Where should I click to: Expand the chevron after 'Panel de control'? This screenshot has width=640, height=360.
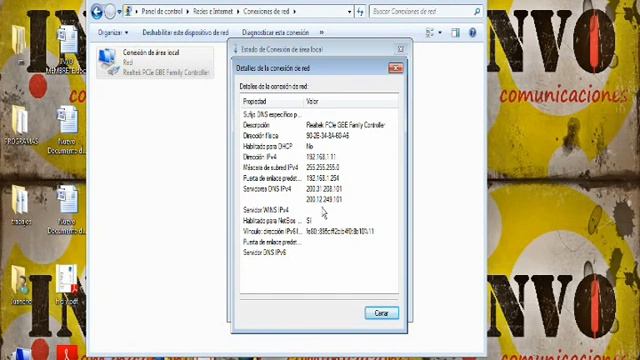coord(188,11)
